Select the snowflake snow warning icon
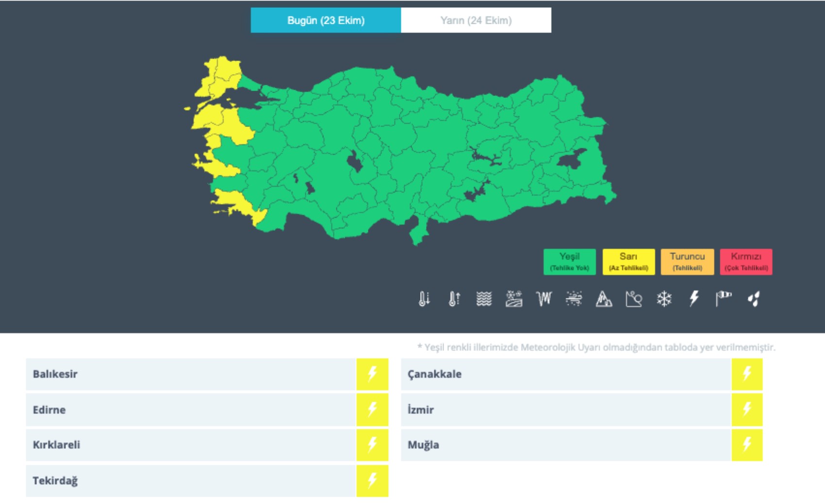 (664, 299)
